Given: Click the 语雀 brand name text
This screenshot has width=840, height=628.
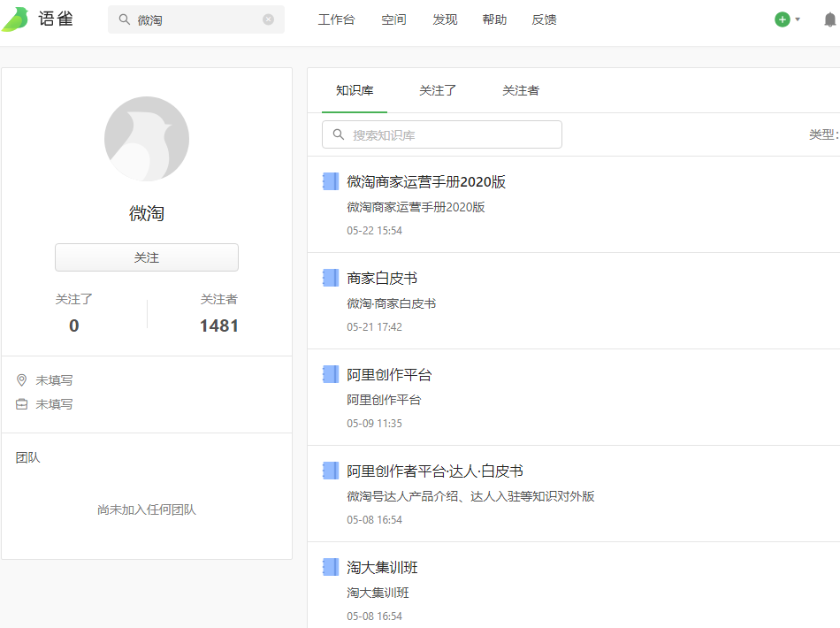Looking at the screenshot, I should (x=56, y=19).
